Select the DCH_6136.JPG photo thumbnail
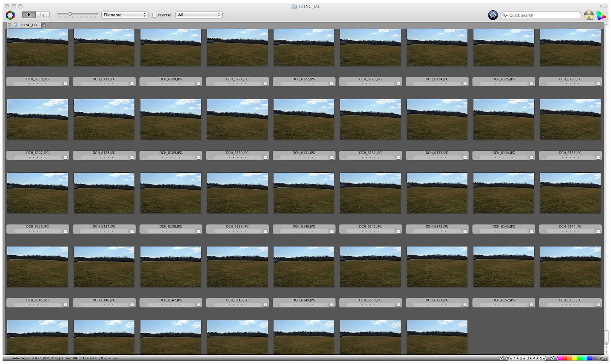611x364 pixels. click(37, 193)
